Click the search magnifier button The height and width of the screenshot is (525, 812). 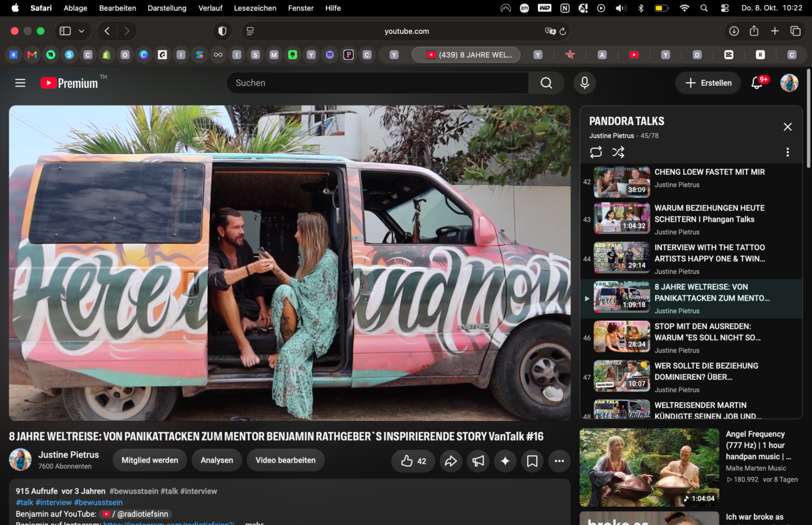546,83
